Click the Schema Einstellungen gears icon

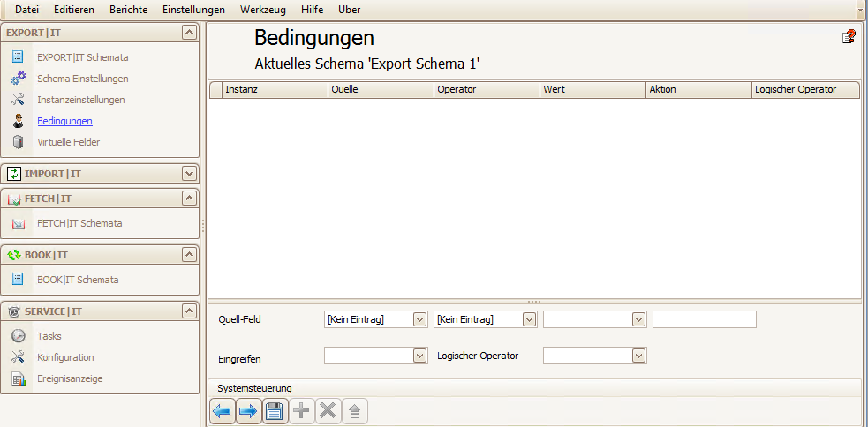[x=18, y=79]
